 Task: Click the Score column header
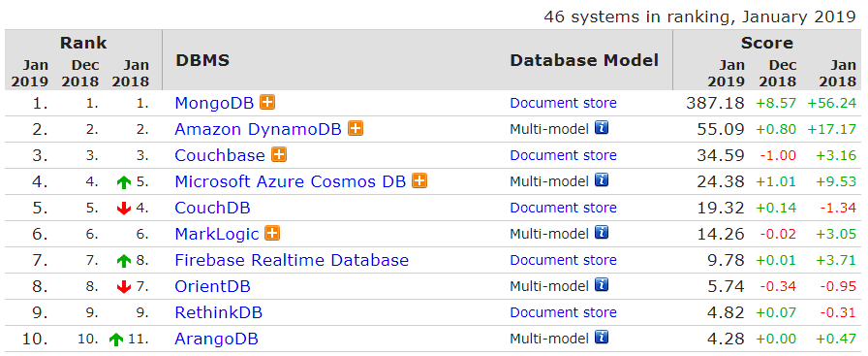pos(766,43)
